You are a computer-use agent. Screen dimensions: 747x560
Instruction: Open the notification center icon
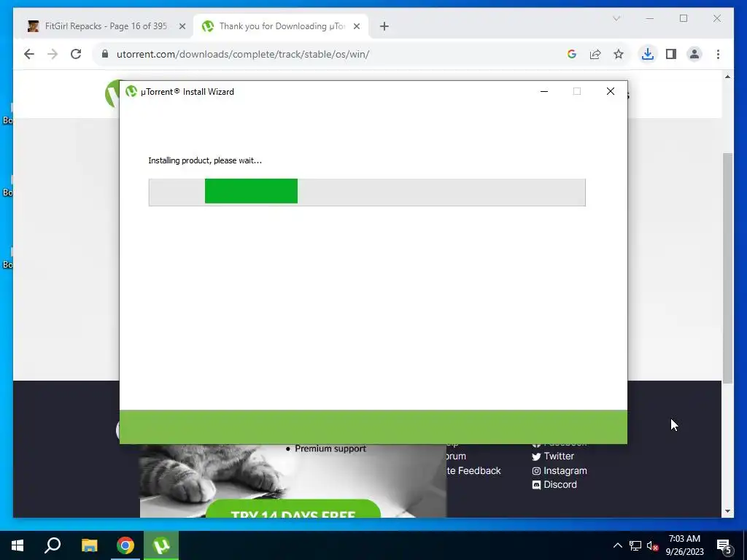(724, 545)
